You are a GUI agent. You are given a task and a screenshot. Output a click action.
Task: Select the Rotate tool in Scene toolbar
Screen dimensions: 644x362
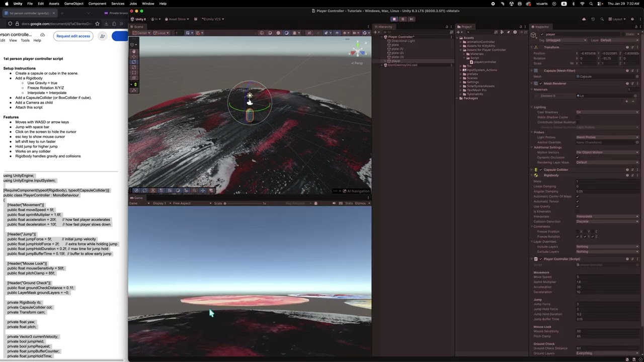point(134,62)
